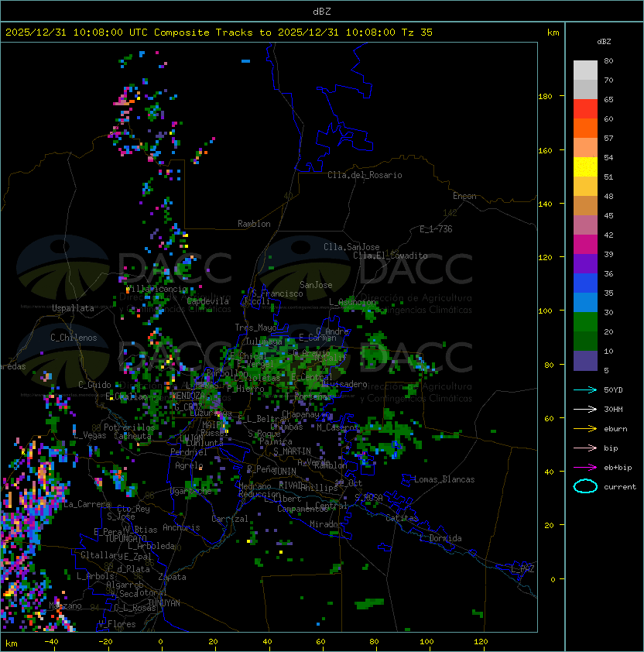Click the -40 km horizontal axis tick
This screenshot has height=652, width=644.
51,642
